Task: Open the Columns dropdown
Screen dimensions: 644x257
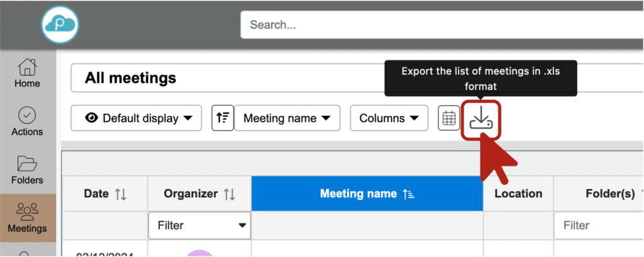Action: pos(389,118)
